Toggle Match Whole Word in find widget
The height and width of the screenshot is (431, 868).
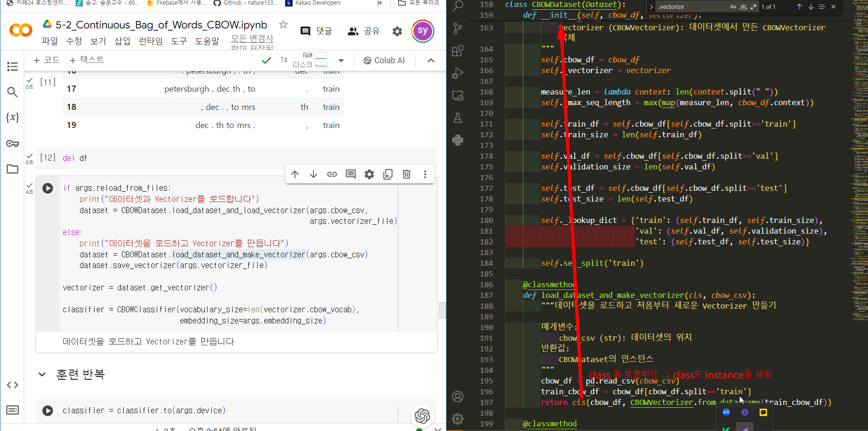(743, 7)
